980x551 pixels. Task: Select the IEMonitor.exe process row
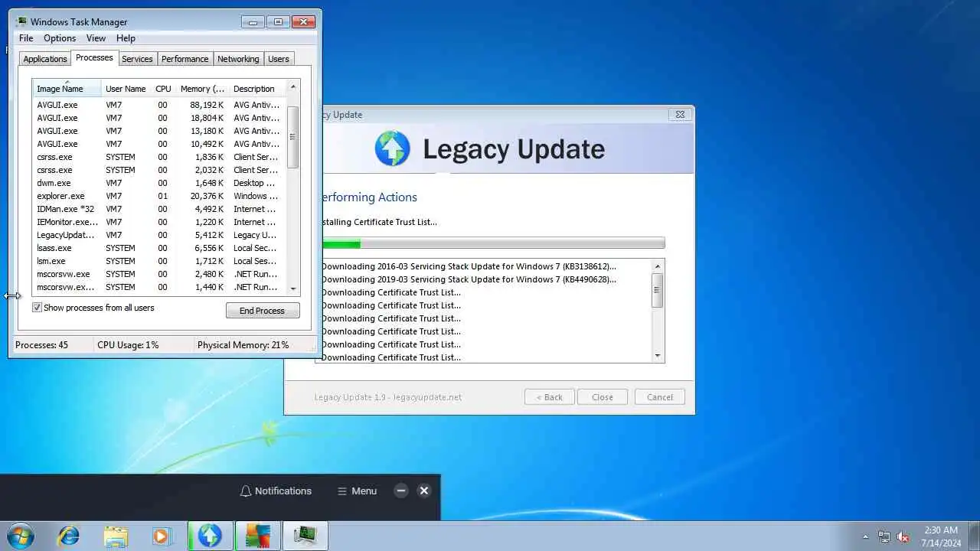click(x=159, y=222)
